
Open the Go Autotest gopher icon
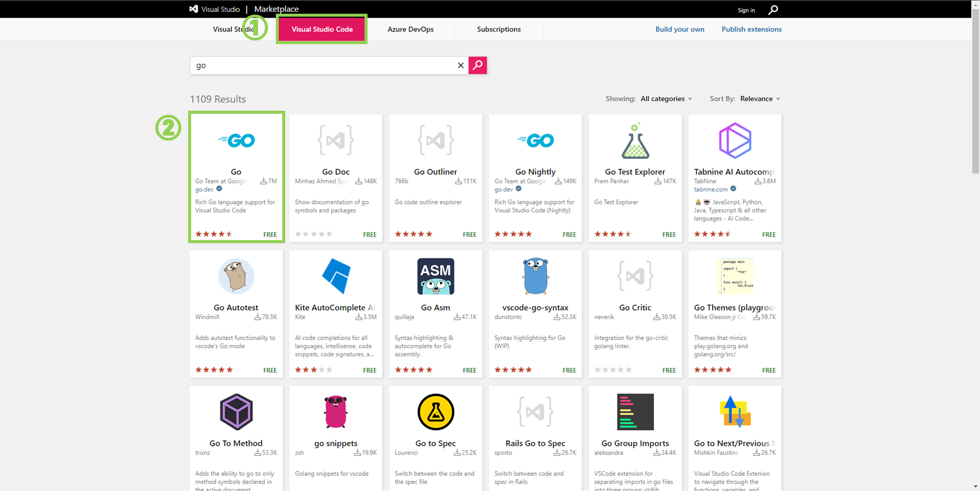click(236, 276)
